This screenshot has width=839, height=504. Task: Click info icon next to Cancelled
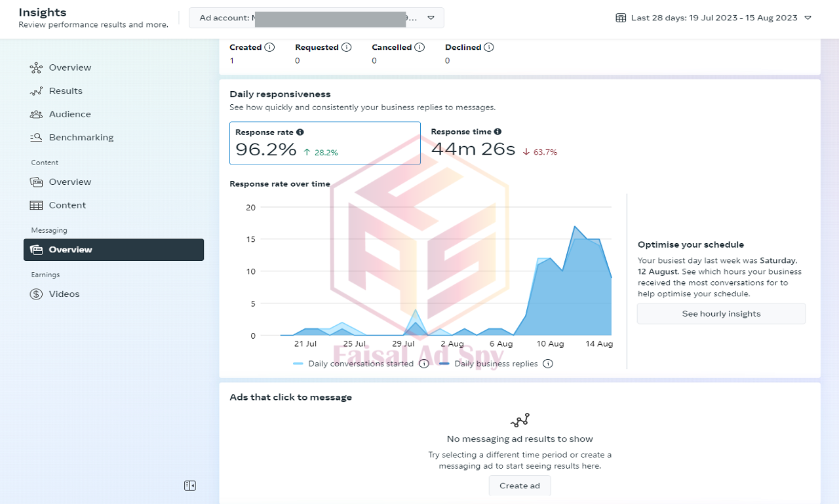point(419,47)
